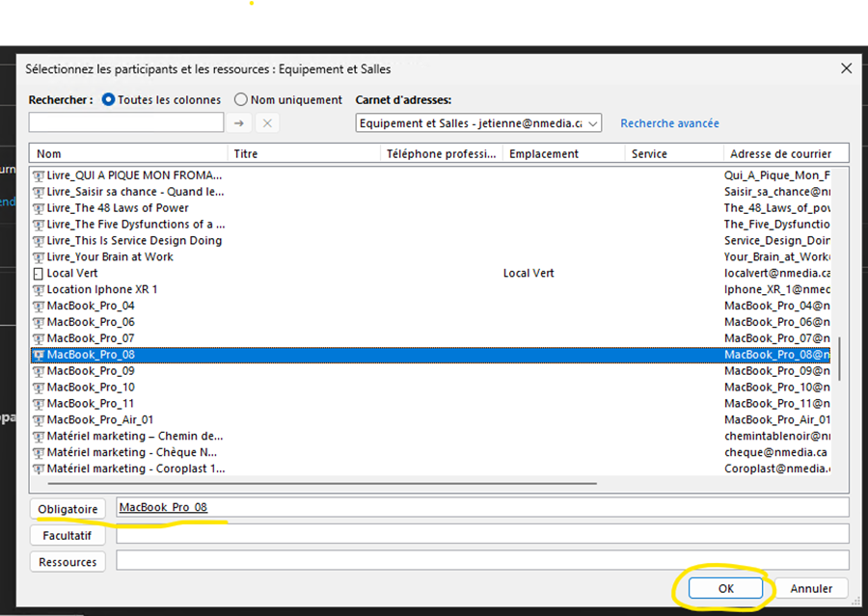Click the MacBook_Pro_11 resource icon
This screenshot has width=868, height=616.
point(39,404)
